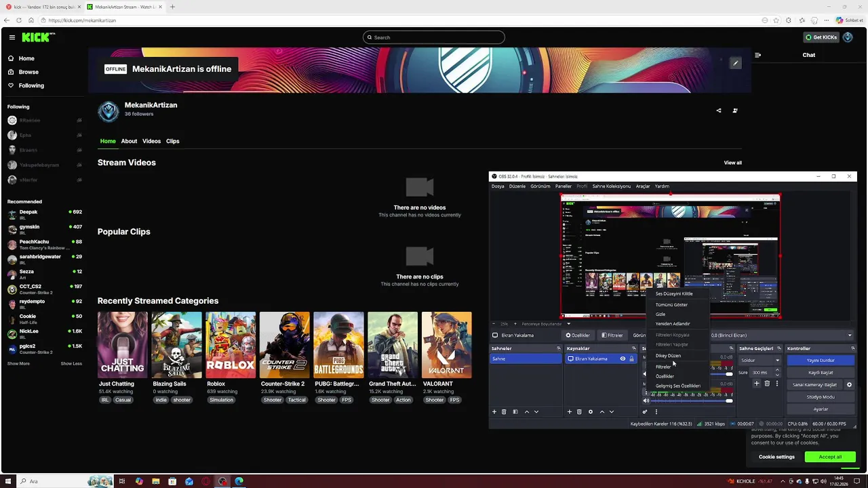Click Yayını Durdur to stop streaming

click(x=821, y=360)
